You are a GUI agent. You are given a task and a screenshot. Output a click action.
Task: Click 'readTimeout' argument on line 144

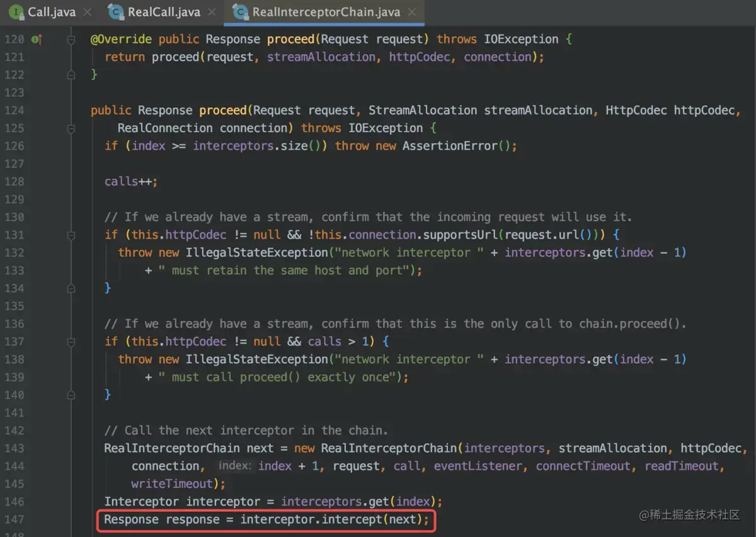tap(681, 466)
